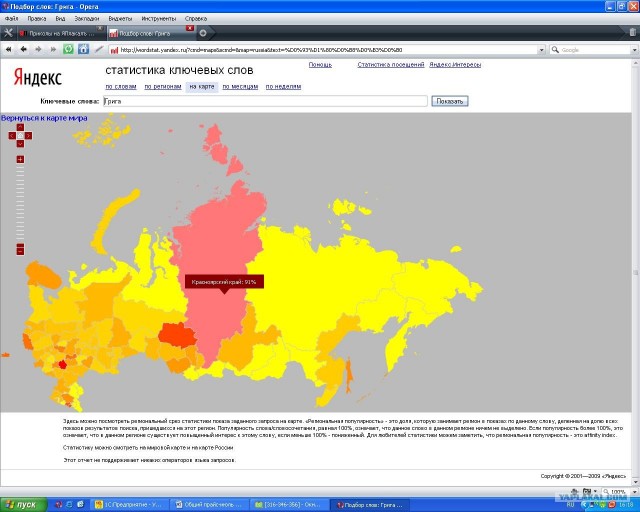Click the fast forward navigation arrow
Viewport: 640px width, 512px height.
53,49
